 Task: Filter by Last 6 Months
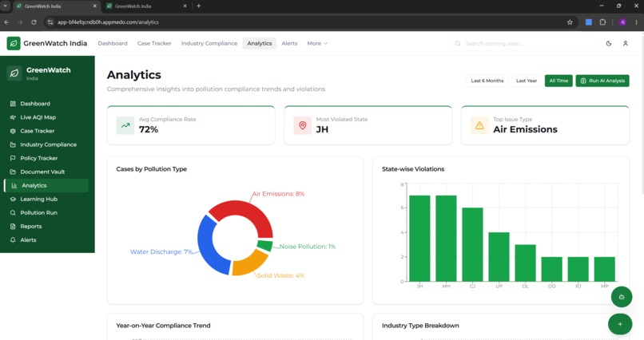point(487,81)
